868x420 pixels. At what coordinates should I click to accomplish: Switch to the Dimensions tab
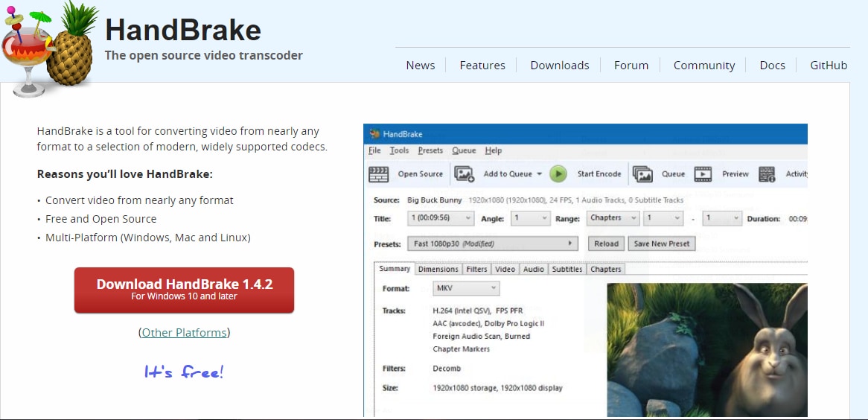coord(438,270)
